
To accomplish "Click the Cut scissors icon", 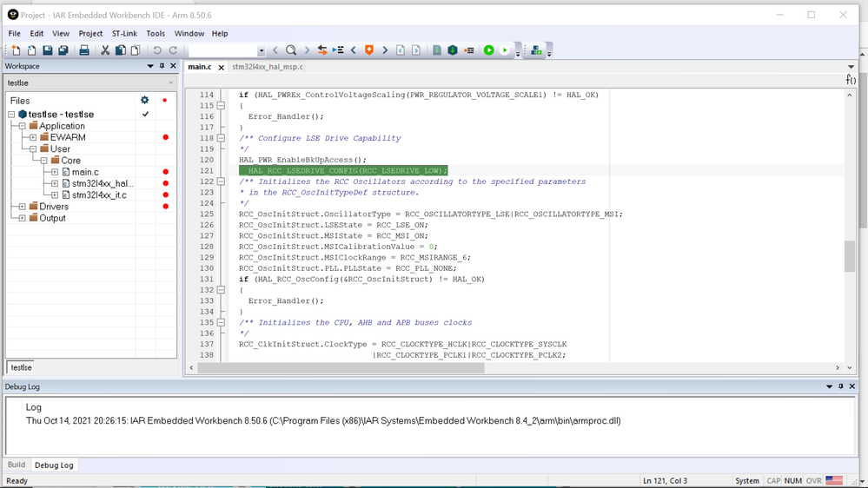I will pos(105,50).
